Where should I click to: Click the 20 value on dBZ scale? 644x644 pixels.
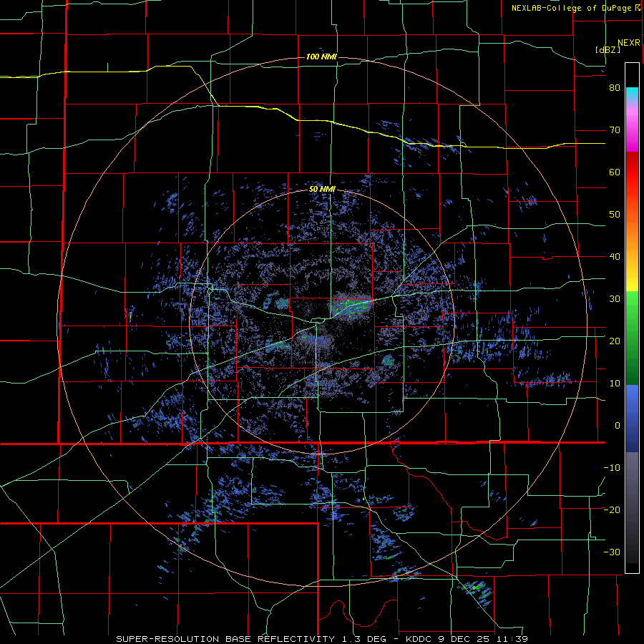tap(615, 341)
